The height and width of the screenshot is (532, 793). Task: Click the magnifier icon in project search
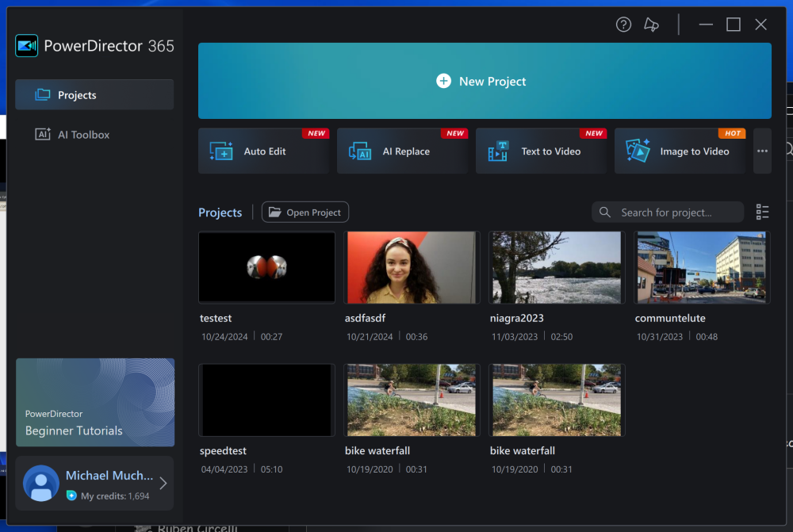[605, 212]
